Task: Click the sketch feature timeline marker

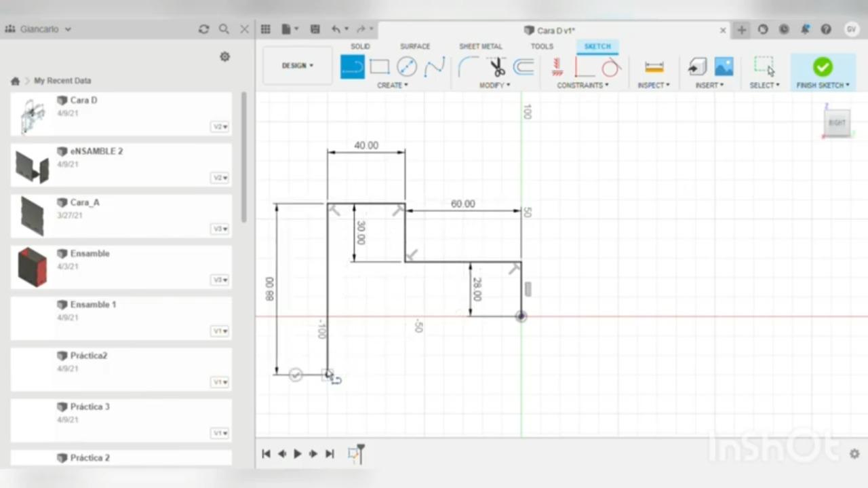Action: point(354,454)
